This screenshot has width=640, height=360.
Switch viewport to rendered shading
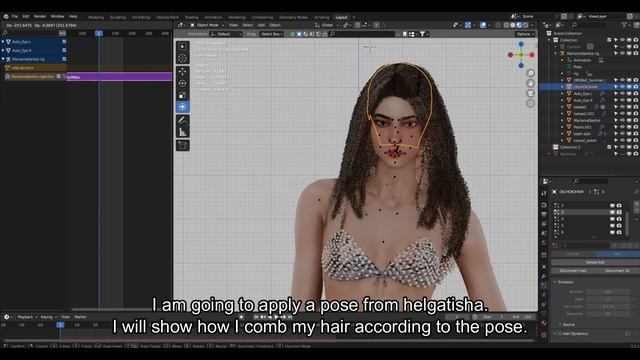[526, 25]
